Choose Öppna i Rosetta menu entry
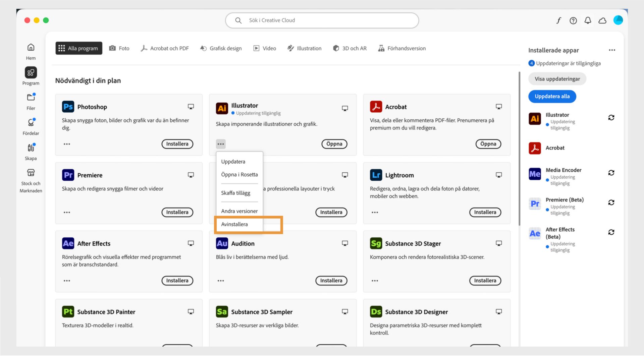Screen dimensions: 644x356 pos(239,175)
